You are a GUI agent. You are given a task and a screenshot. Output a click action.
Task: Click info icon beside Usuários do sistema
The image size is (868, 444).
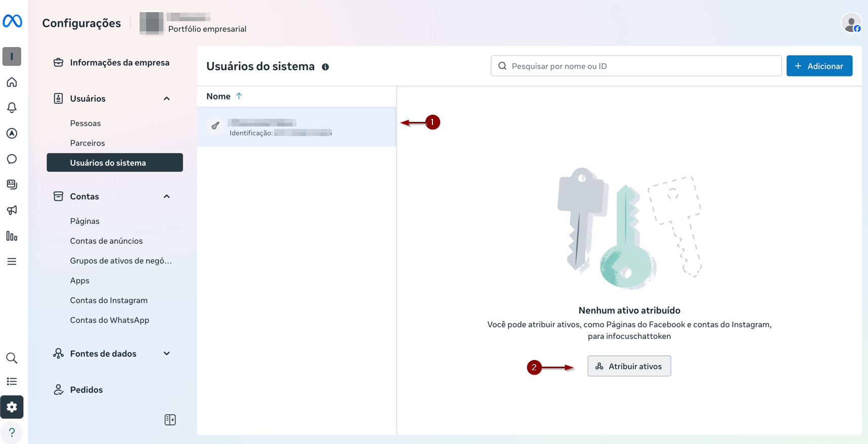(x=325, y=67)
